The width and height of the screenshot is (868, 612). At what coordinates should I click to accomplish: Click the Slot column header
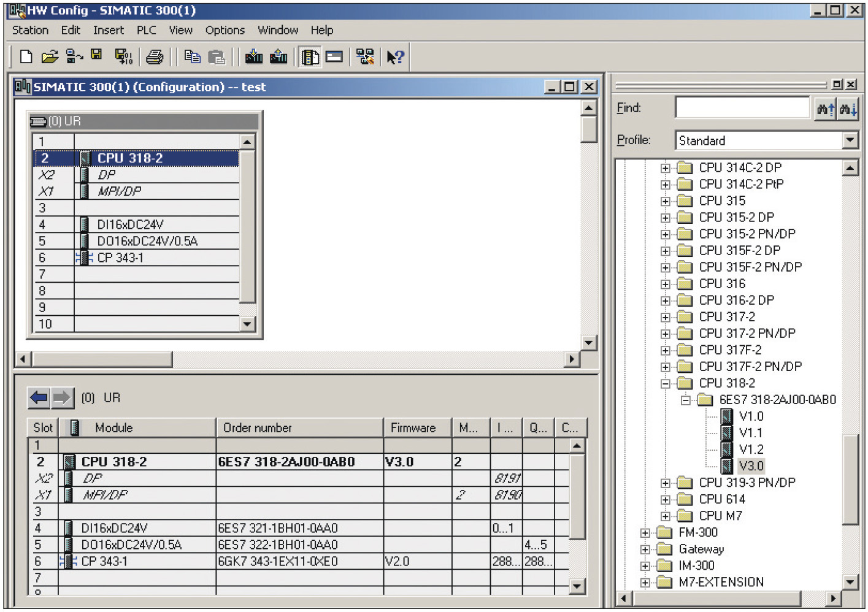43,427
